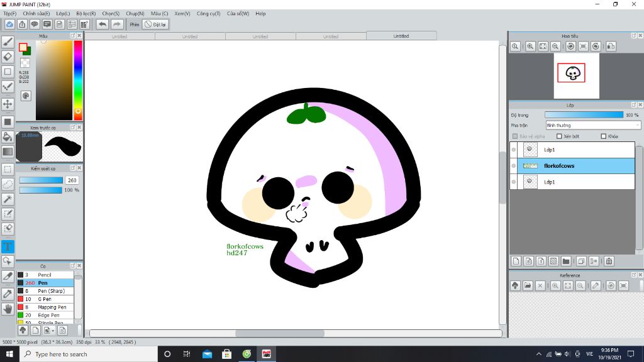Toggle visibility of the florkofcows layer
This screenshot has width=644, height=362.
point(514,166)
